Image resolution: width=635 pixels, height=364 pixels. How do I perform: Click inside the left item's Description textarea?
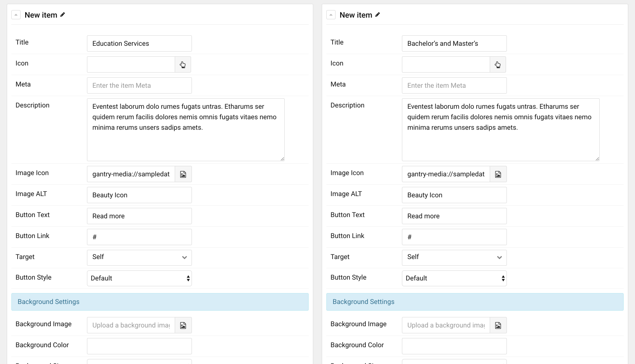[x=186, y=129]
